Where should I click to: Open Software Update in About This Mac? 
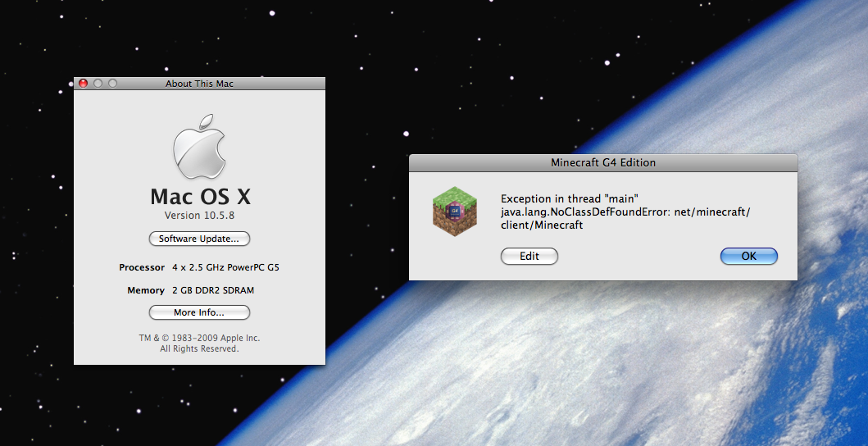(x=199, y=239)
